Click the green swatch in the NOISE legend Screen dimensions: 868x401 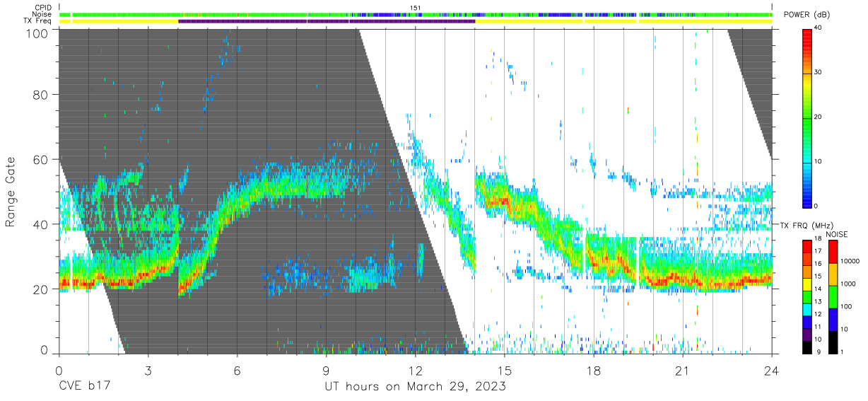point(834,297)
